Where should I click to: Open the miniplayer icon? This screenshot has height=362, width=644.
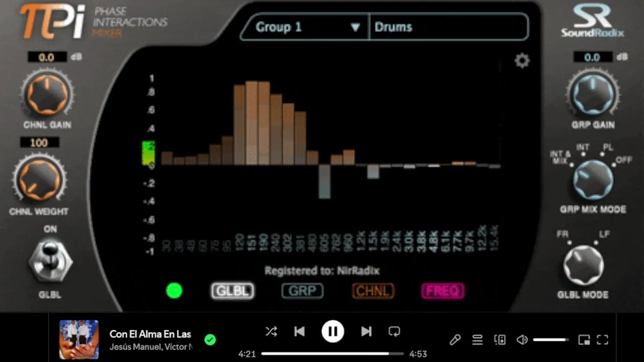click(x=584, y=340)
